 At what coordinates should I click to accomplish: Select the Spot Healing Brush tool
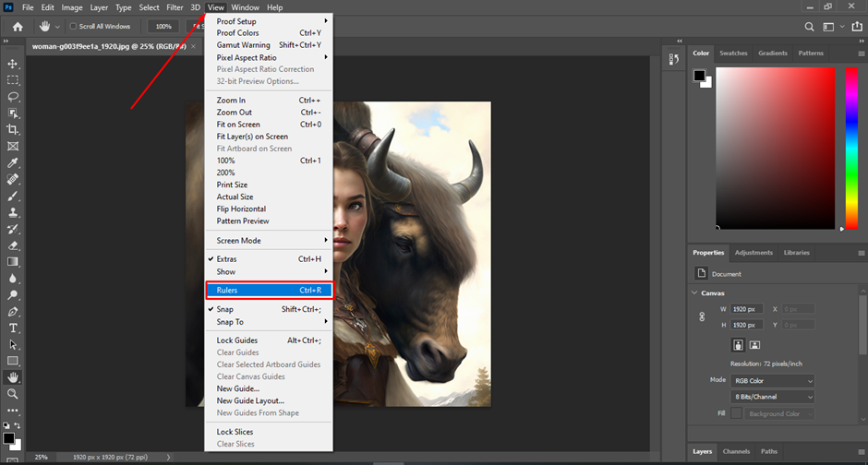13,179
